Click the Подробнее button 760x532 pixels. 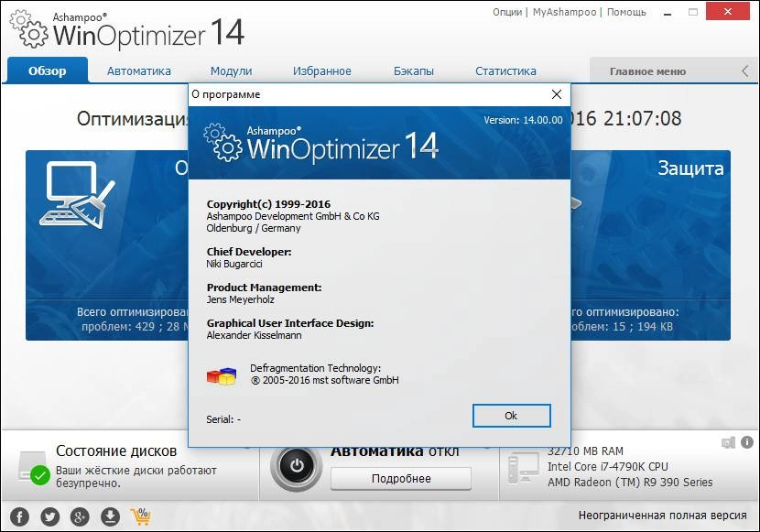coord(401,479)
